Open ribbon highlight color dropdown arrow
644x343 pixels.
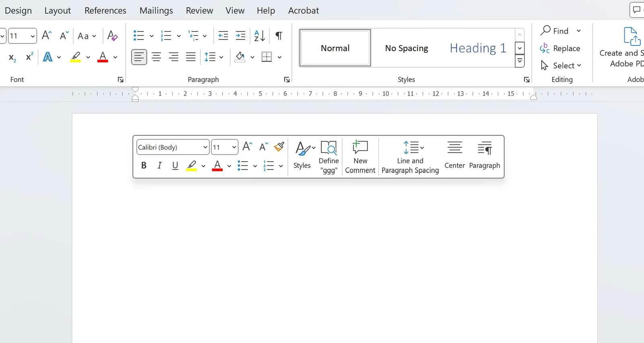[88, 57]
